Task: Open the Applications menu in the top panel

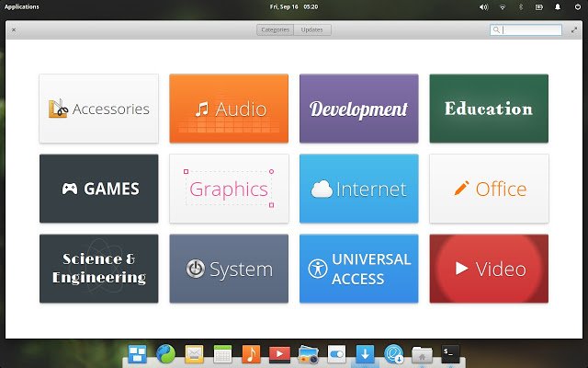Action: click(x=22, y=6)
